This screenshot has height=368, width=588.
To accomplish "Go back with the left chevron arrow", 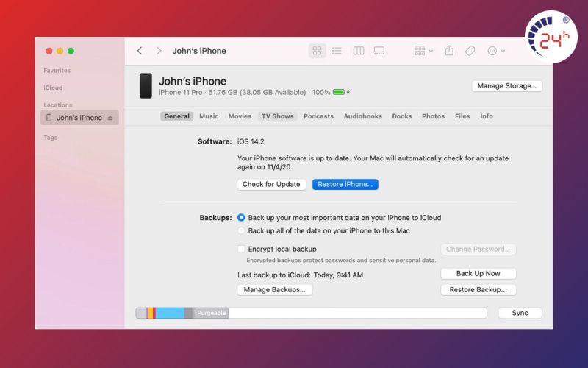I will (140, 51).
